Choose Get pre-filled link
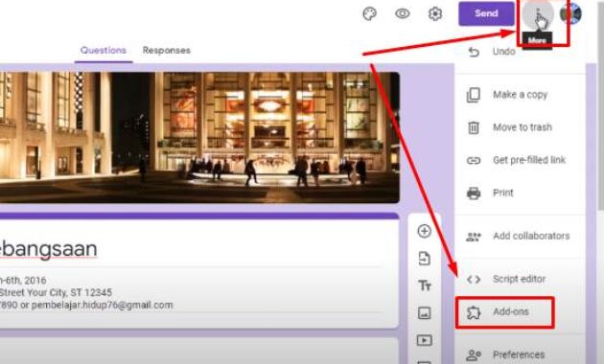Screen dimensions: 604x364 coord(520,160)
